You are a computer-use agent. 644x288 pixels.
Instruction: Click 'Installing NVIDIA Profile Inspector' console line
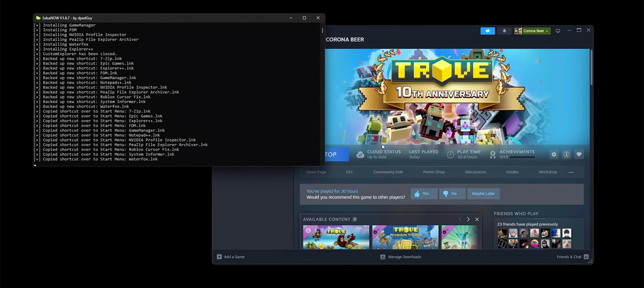(80, 35)
